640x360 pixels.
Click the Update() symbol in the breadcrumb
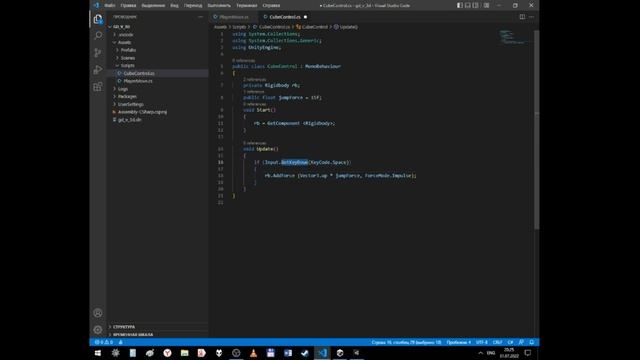346,27
